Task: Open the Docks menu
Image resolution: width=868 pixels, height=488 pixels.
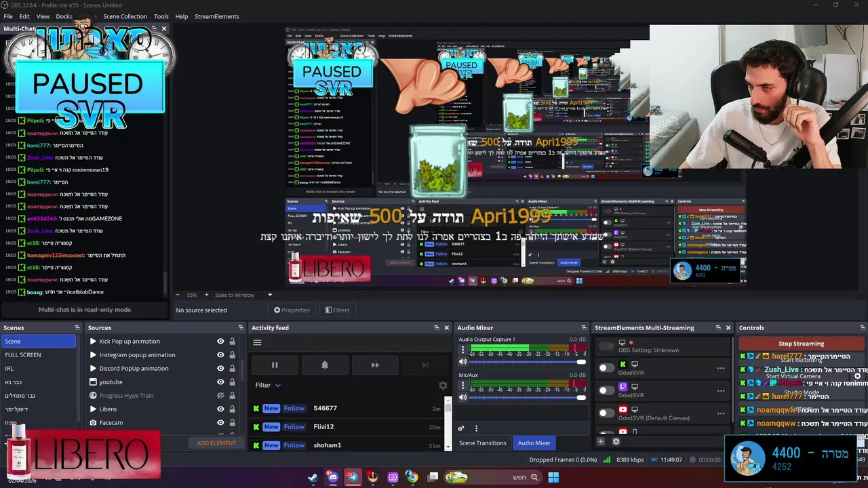Action: (x=64, y=16)
